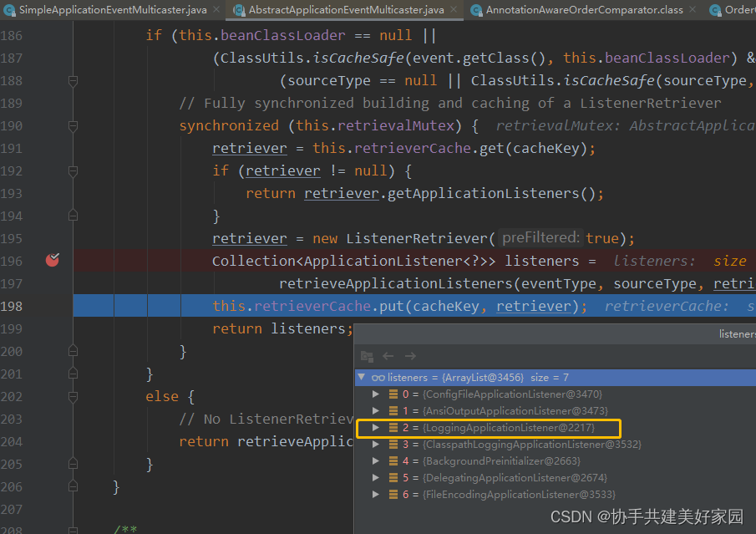Collapse fold marker at line 188
The width and height of the screenshot is (756, 534).
coord(73,81)
